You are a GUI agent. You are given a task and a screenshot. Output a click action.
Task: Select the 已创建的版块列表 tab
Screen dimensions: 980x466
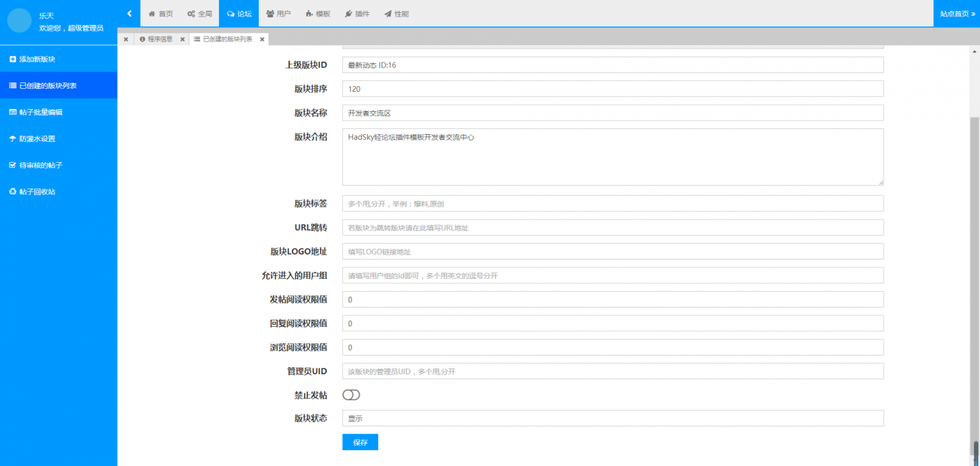click(223, 39)
